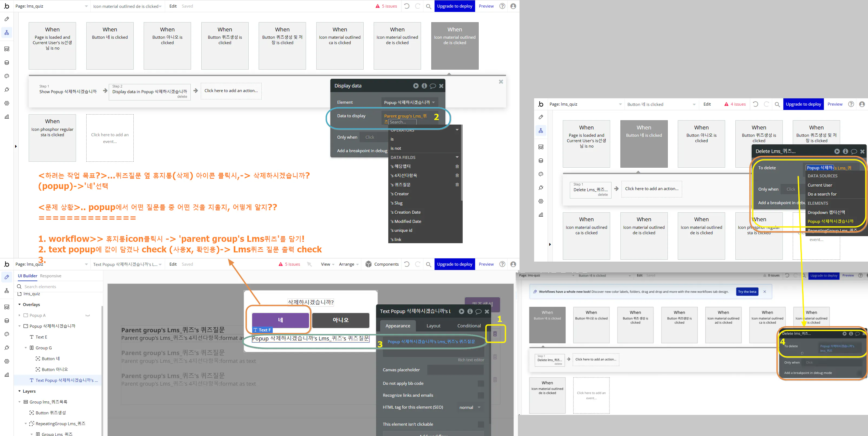Open Data database icon in UI Builder window sidebar

click(x=7, y=321)
